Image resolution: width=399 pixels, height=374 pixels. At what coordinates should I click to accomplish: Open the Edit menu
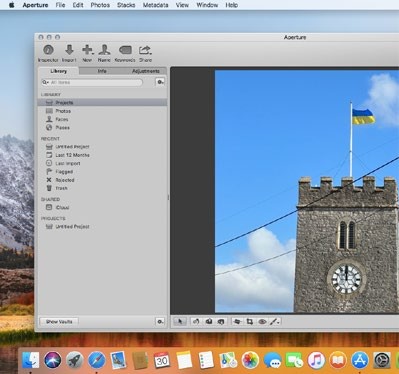tap(78, 5)
